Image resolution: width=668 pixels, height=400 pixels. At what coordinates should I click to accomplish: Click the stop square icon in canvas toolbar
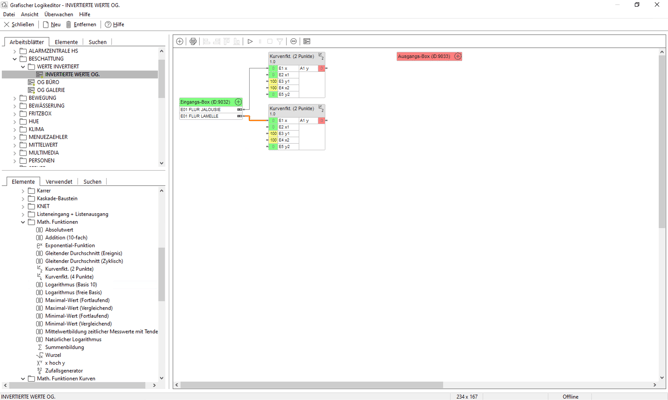point(270,41)
